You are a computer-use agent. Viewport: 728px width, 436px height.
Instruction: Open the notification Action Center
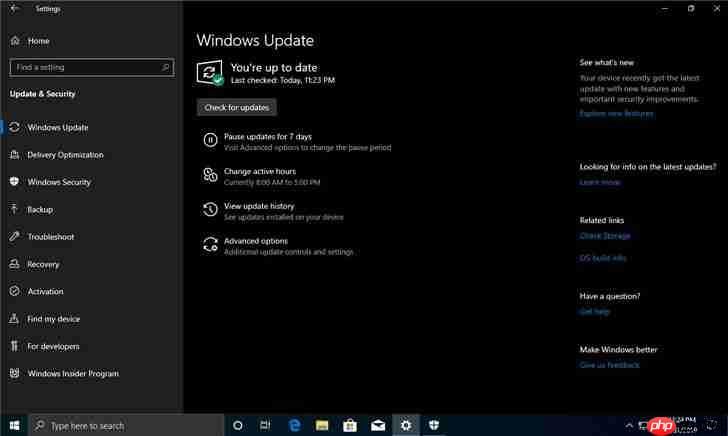712,425
